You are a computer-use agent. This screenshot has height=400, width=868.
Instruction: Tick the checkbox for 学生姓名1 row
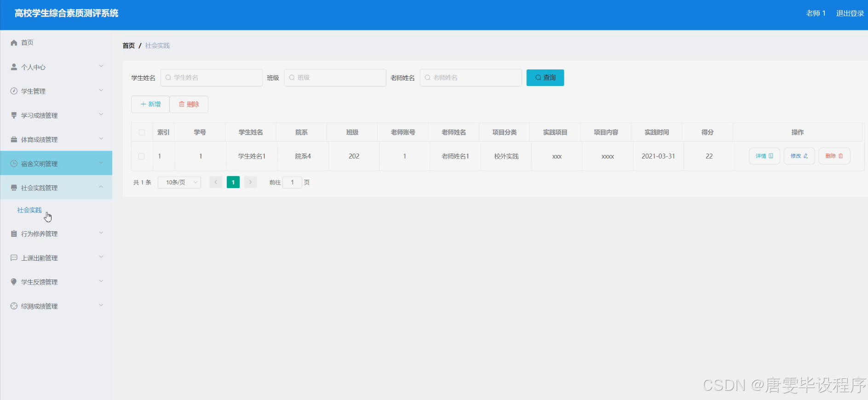[x=142, y=156]
